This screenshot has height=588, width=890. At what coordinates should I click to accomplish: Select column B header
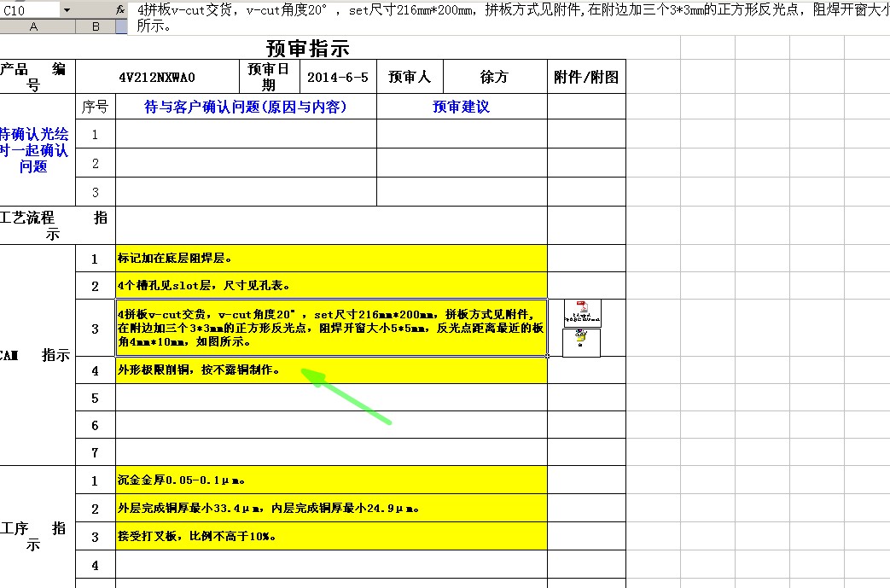(96, 26)
